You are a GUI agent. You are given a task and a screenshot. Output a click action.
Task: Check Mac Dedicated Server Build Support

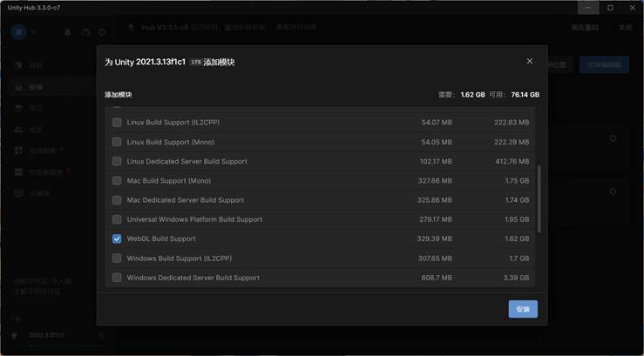click(117, 200)
